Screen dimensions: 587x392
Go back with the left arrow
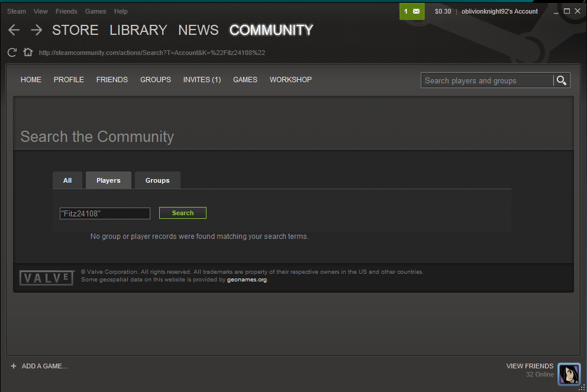click(14, 30)
